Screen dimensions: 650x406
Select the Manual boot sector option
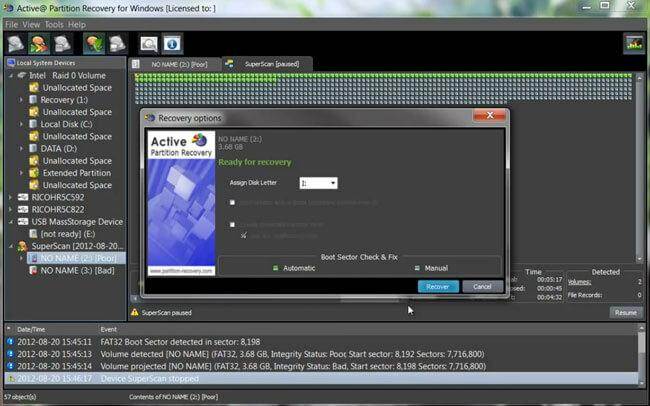[x=417, y=268]
